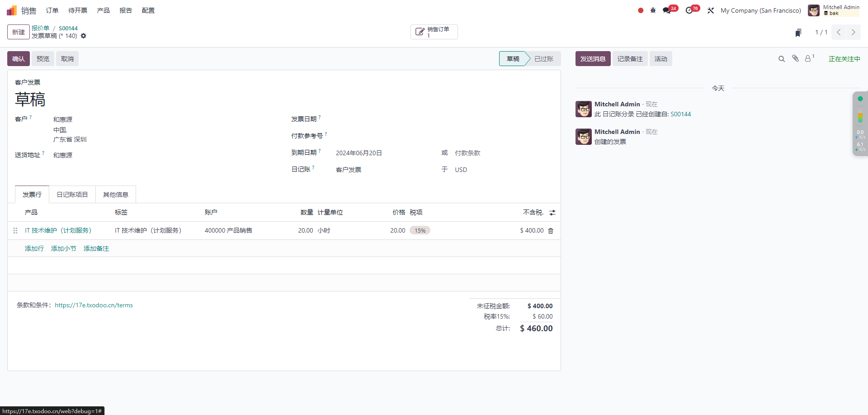Screen dimensions: 868x415
Task: Switch to the 其他信息 tab
Action: [x=116, y=195]
